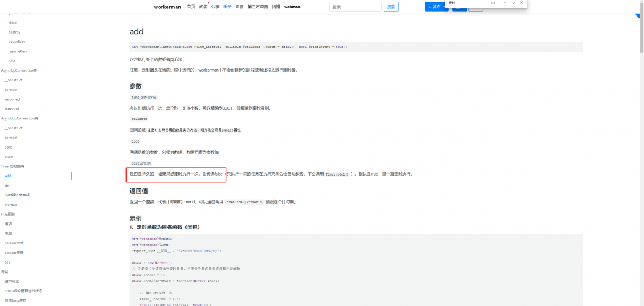Open the 问答 nav item
This screenshot has height=306, width=644.
coord(203,7)
